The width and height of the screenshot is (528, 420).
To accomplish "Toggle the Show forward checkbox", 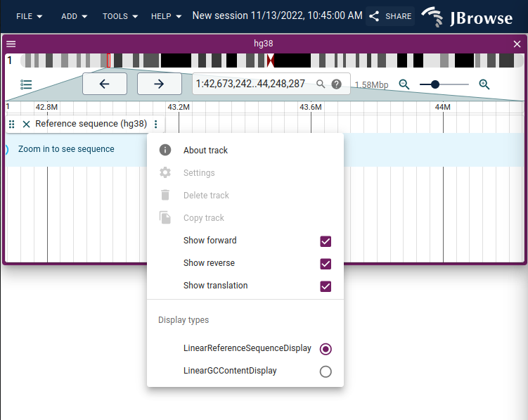I will click(x=326, y=241).
